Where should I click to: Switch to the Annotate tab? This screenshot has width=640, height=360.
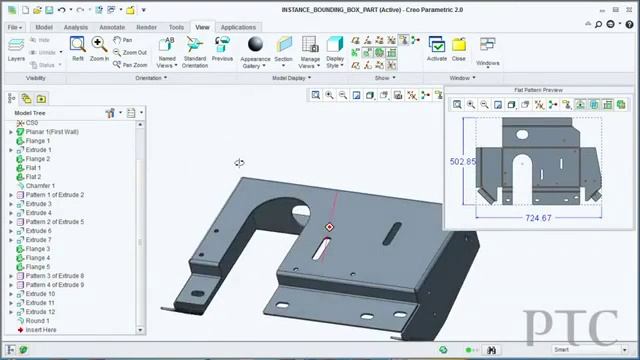pyautogui.click(x=112, y=27)
